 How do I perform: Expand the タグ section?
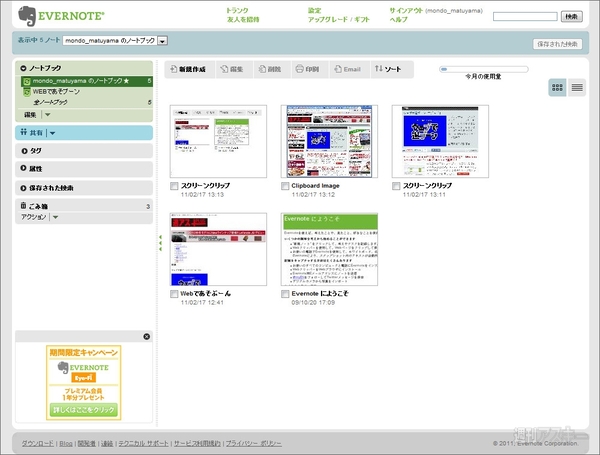(x=24, y=151)
